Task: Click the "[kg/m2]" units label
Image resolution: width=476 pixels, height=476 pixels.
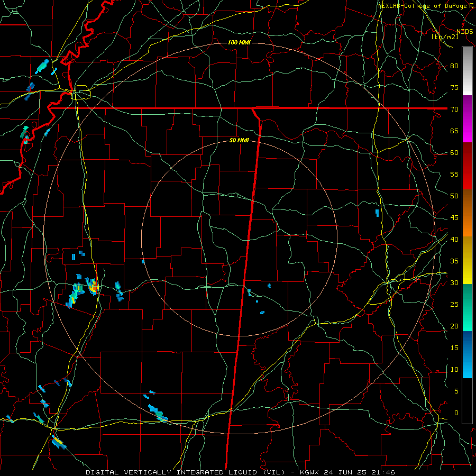Action: (x=445, y=37)
